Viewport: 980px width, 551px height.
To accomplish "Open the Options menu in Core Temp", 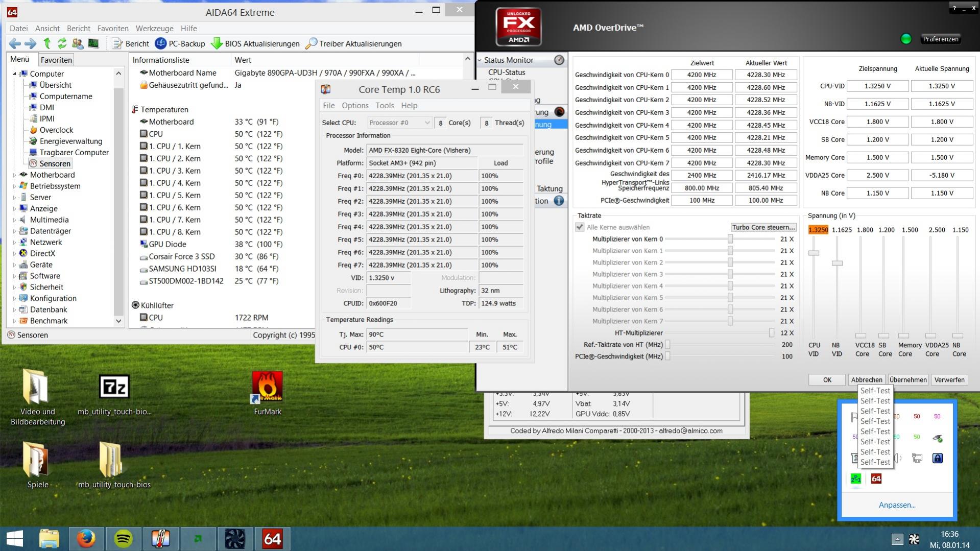I will (x=355, y=106).
